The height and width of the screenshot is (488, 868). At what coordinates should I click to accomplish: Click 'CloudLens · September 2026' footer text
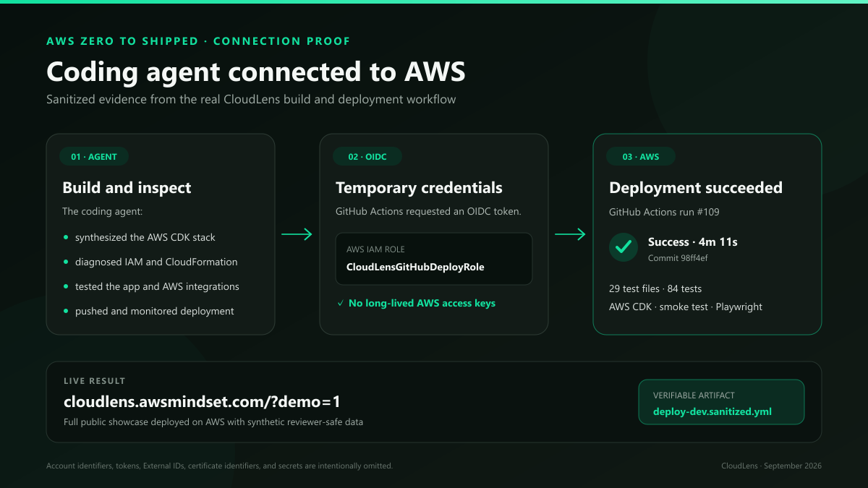point(771,466)
